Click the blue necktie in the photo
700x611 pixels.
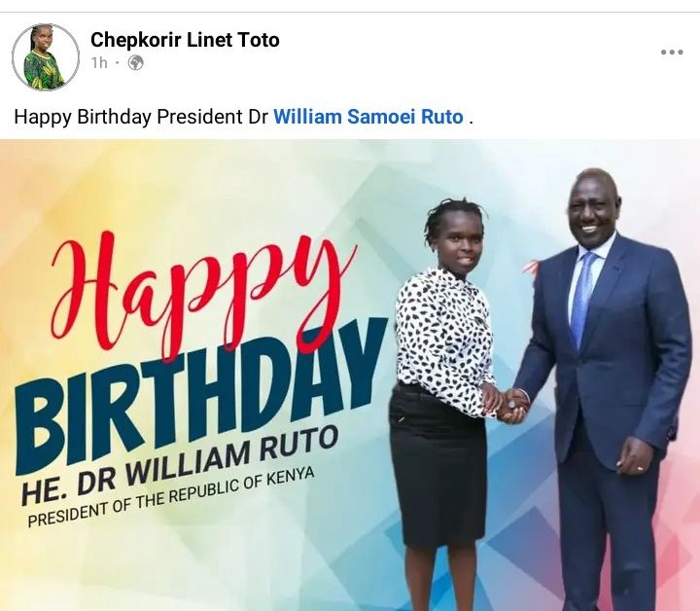(582, 300)
